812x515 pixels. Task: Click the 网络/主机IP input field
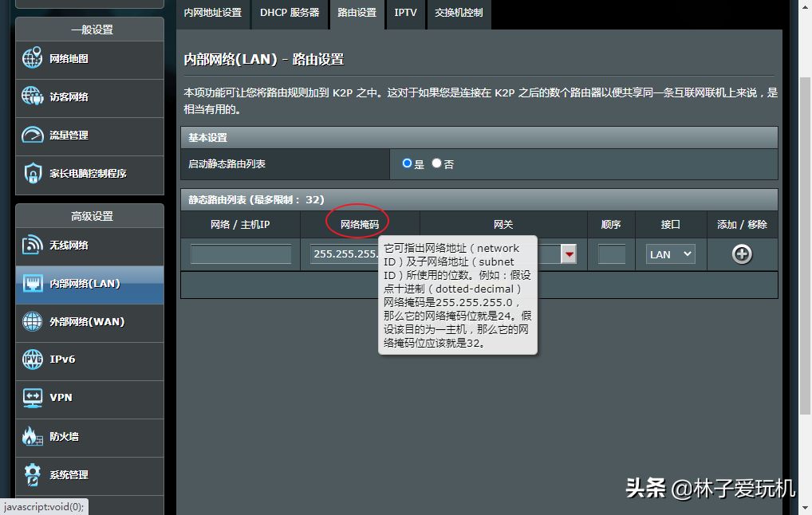241,254
